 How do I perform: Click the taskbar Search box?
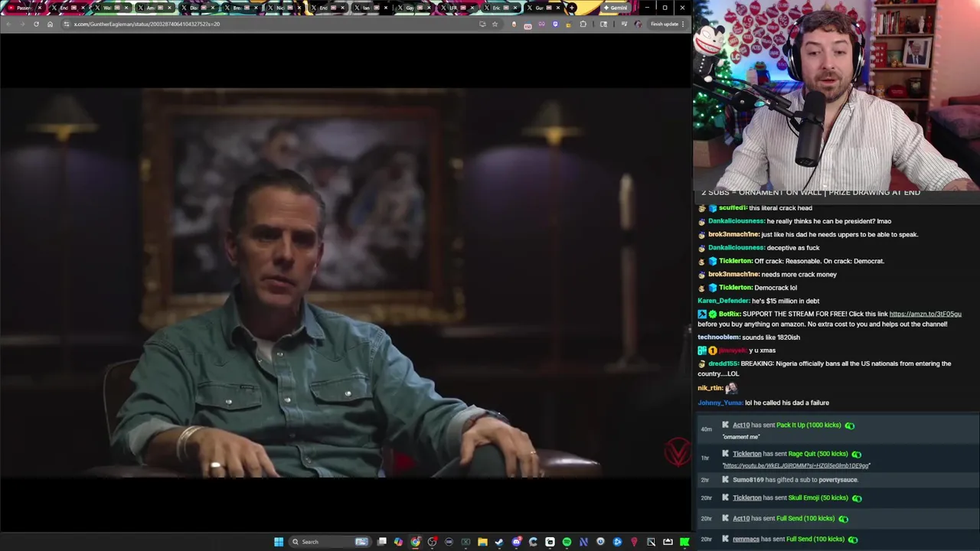(x=329, y=542)
